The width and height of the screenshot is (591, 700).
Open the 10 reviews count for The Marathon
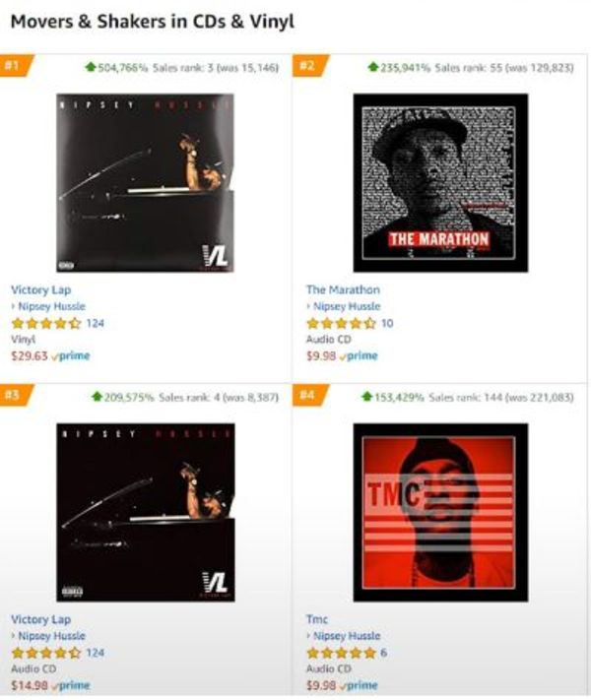click(x=387, y=323)
